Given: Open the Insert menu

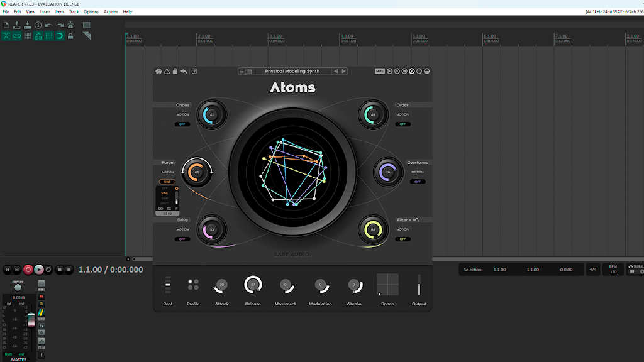Looking at the screenshot, I should pyautogui.click(x=45, y=12).
